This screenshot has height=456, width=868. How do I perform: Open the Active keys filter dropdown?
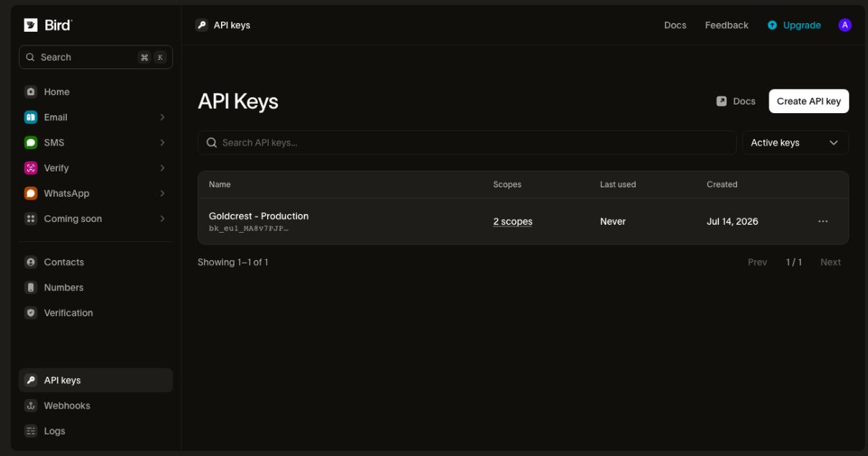795,143
